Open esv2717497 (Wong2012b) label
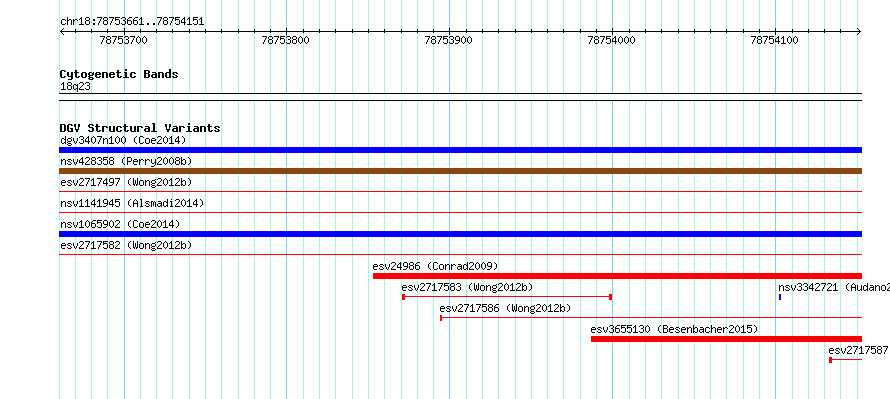This screenshot has width=890, height=399. click(126, 182)
